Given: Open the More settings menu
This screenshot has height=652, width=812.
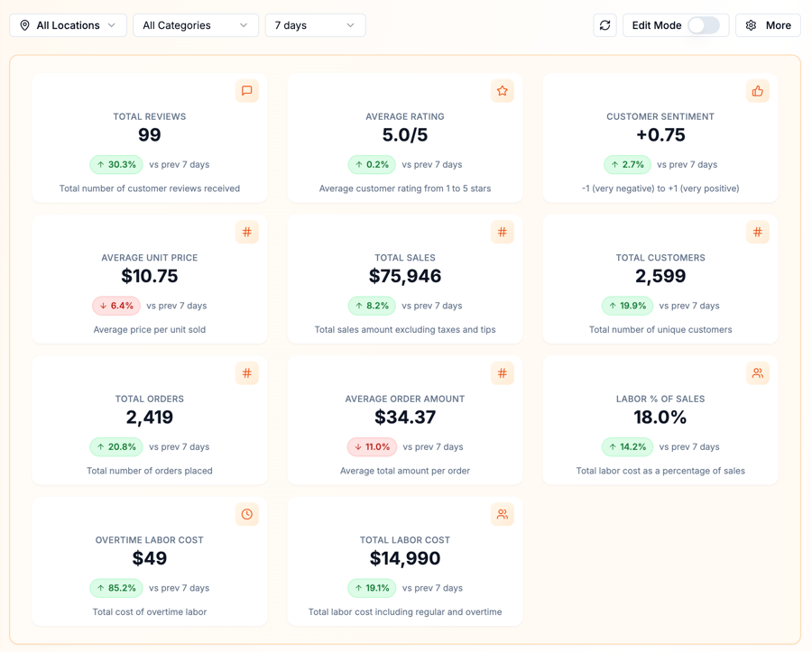Looking at the screenshot, I should [768, 25].
